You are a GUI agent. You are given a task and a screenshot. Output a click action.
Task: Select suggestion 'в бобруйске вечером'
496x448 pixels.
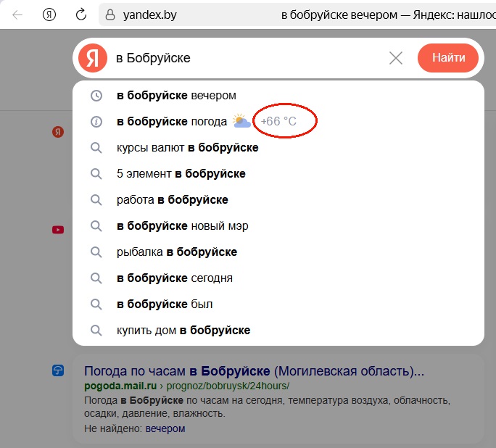point(176,96)
